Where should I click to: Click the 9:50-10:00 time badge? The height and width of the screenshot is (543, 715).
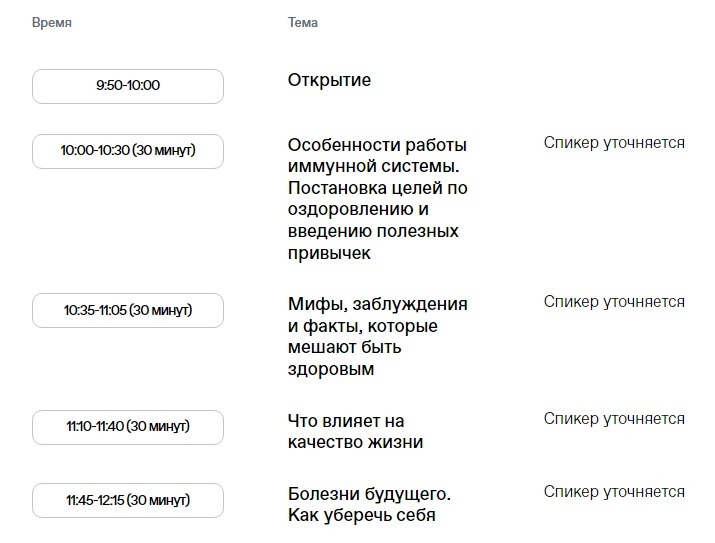(128, 86)
